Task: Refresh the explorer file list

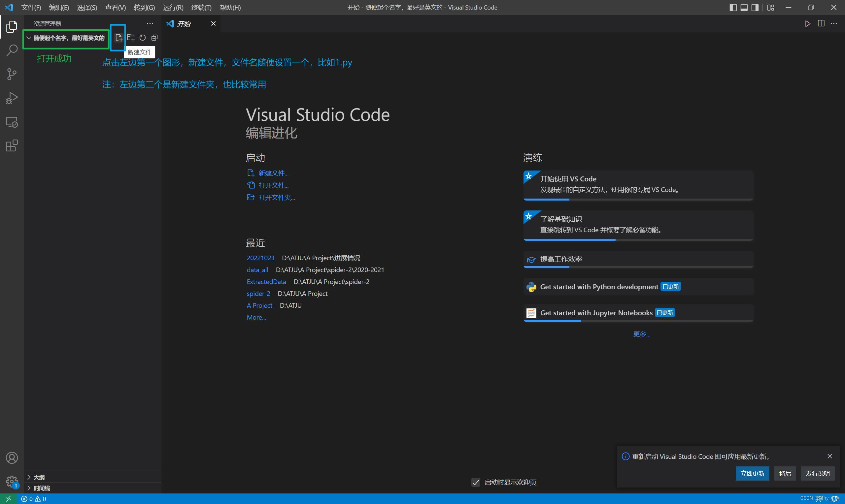Action: (x=143, y=38)
